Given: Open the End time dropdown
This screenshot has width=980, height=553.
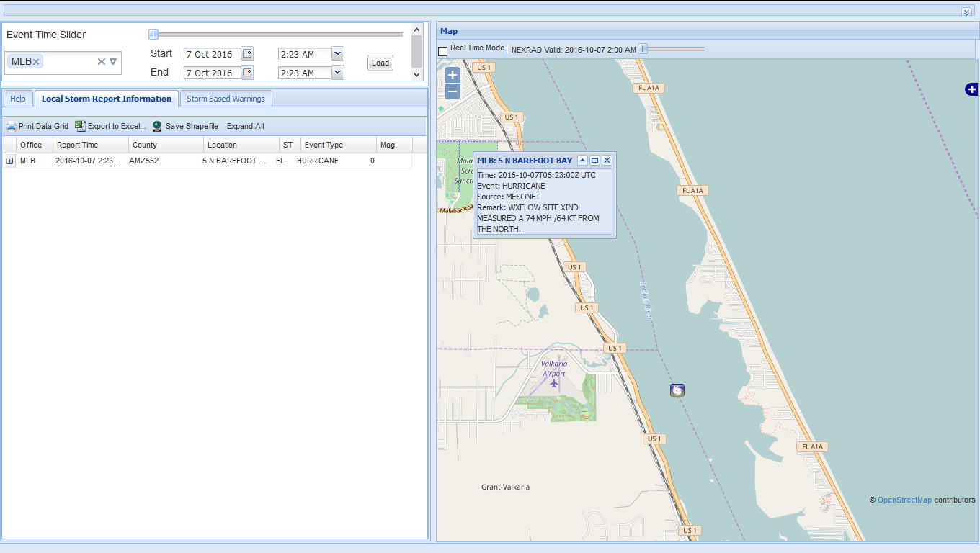Looking at the screenshot, I should pyautogui.click(x=338, y=73).
